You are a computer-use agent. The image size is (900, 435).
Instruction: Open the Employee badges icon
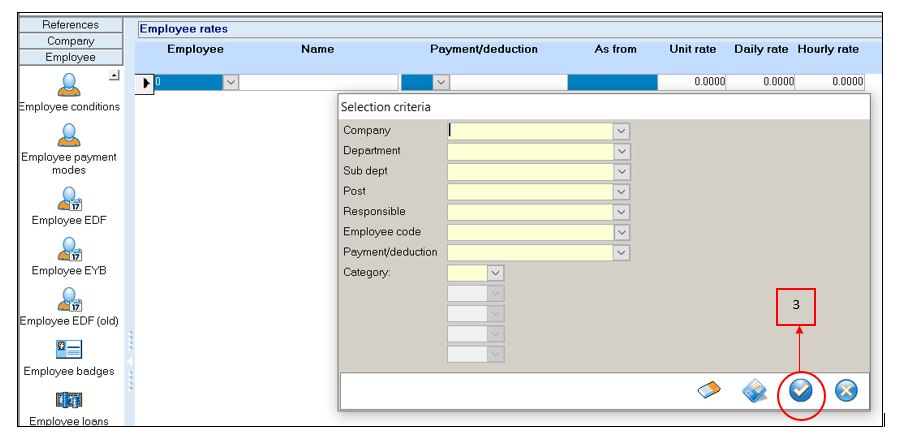point(69,349)
